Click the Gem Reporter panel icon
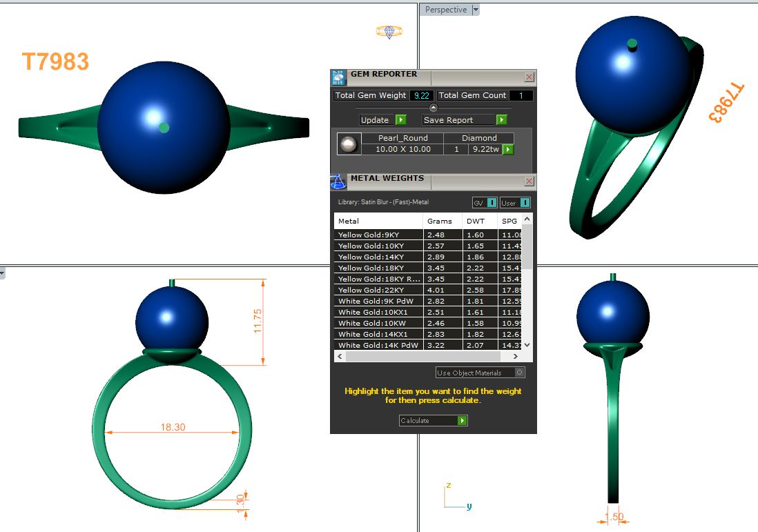 pyautogui.click(x=338, y=77)
